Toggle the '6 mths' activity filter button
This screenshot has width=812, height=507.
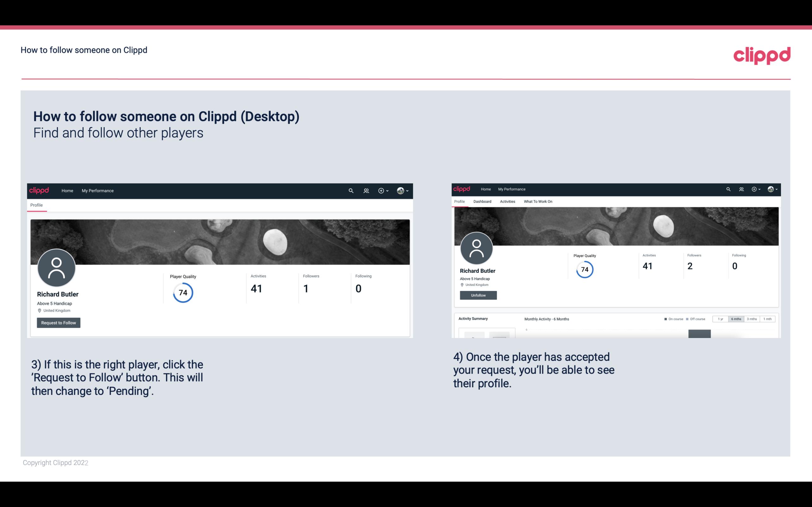[736, 318]
